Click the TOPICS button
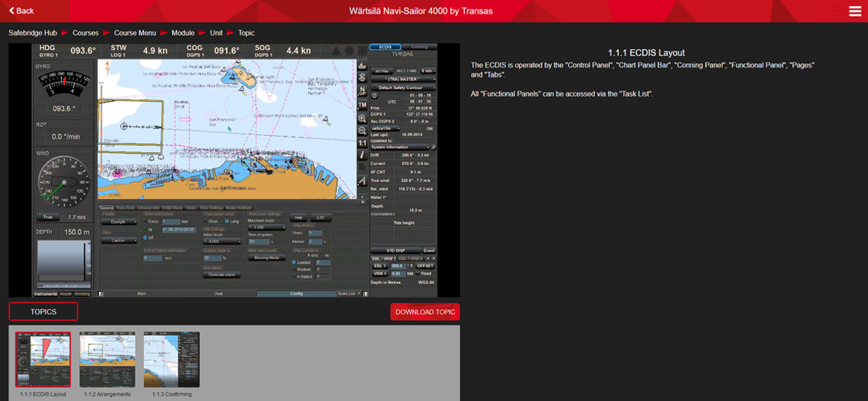 43,312
